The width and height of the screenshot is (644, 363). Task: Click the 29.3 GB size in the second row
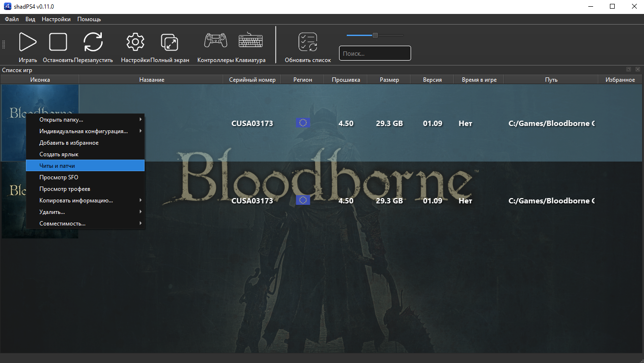pos(389,200)
